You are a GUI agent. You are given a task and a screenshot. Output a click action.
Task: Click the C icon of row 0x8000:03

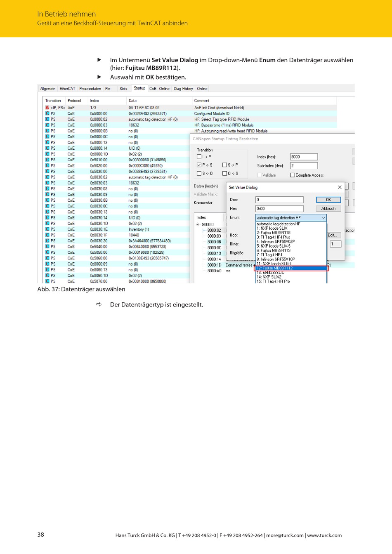click(x=47, y=125)
